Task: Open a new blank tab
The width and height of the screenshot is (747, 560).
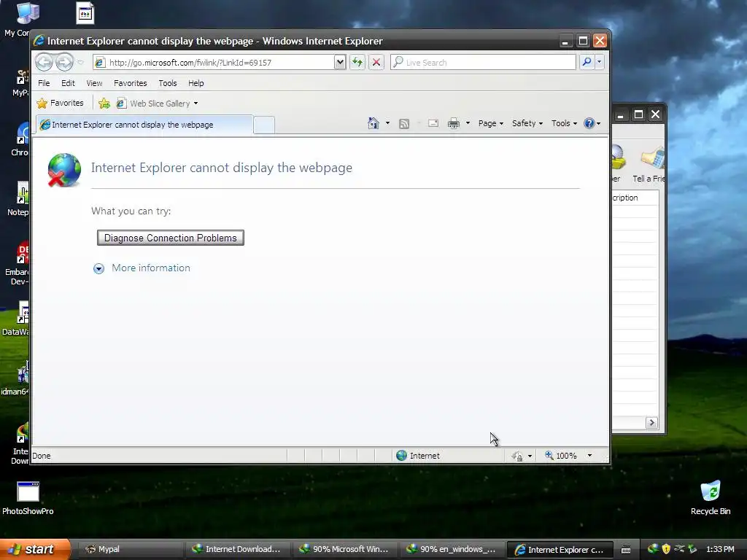Action: [264, 125]
